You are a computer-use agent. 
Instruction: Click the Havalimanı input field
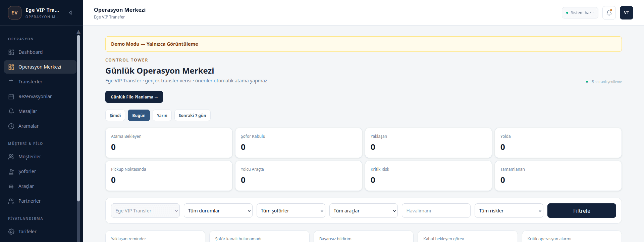coord(436,211)
